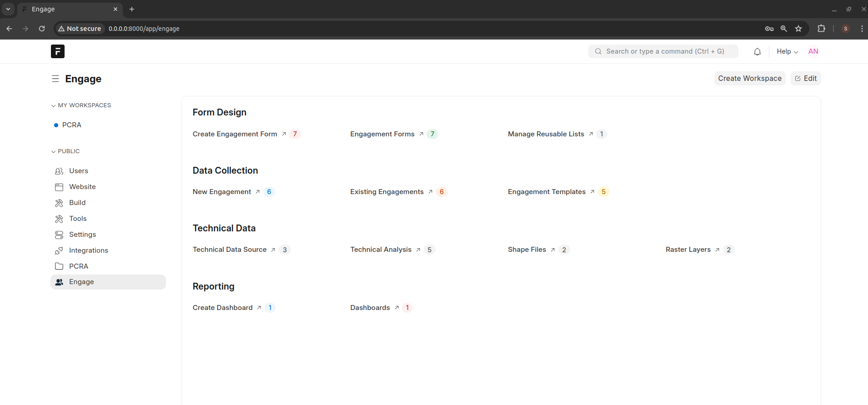
Task: Click the Users sidebar icon
Action: pyautogui.click(x=59, y=171)
